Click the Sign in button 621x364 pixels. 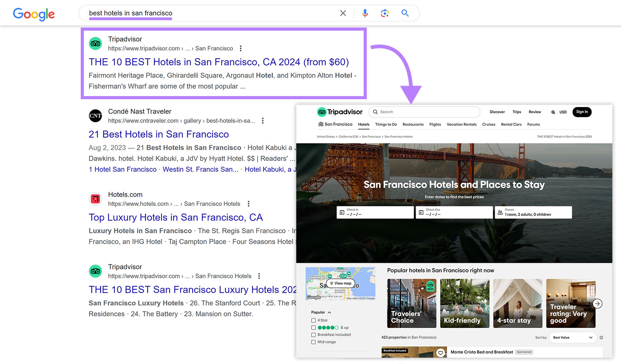582,112
